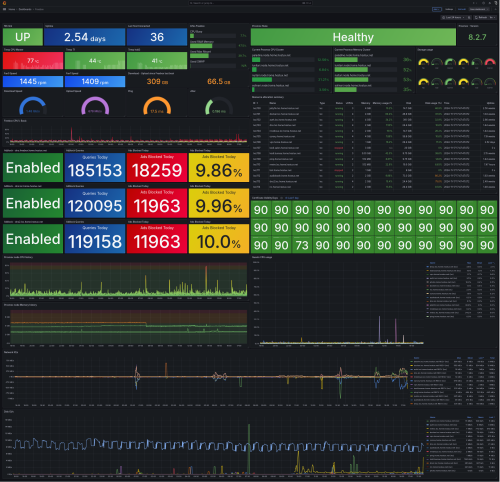
Task: Click the 36% memory bar value
Action: coord(407,60)
